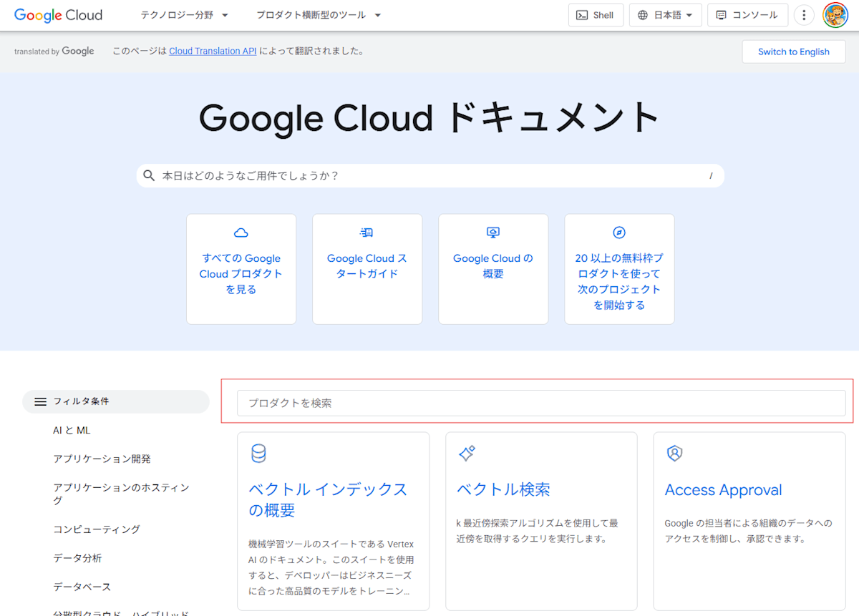The height and width of the screenshot is (616, 859).
Task: Click the Google Cloud logo
Action: 57,15
